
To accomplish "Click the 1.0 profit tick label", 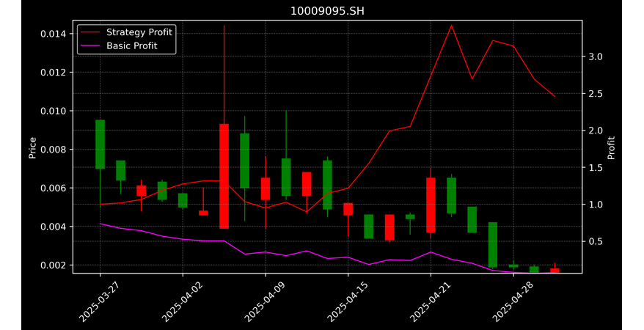I will click(595, 205).
